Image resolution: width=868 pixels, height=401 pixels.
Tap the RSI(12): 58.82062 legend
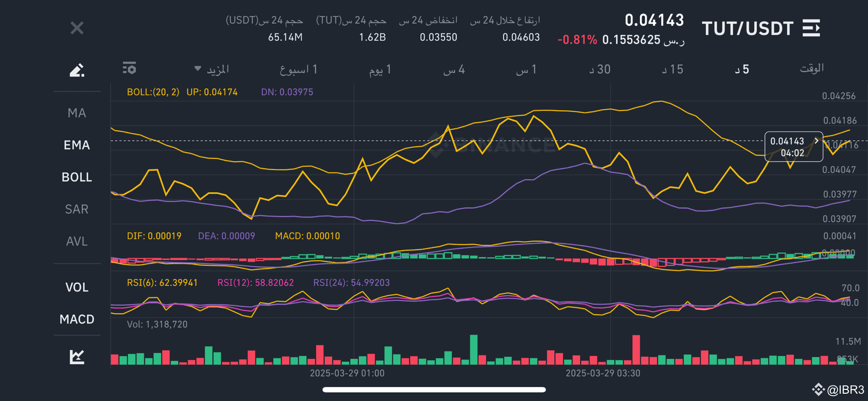coord(256,282)
